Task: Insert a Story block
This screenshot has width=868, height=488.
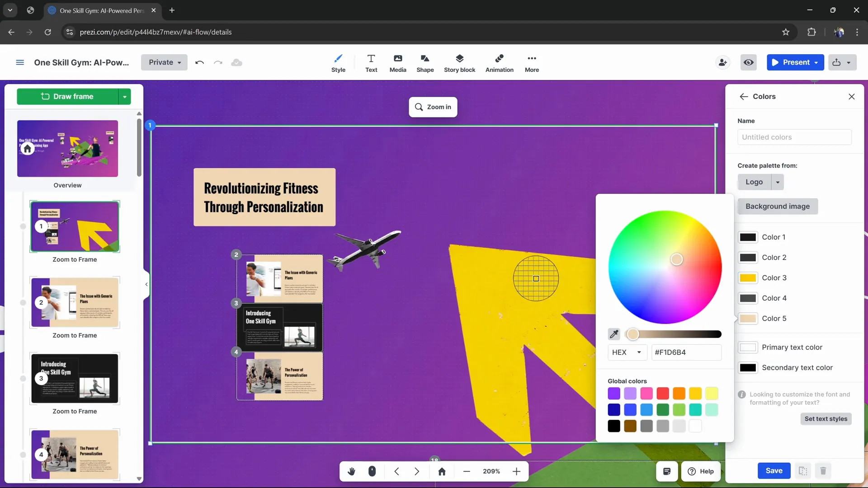Action: pos(460,62)
